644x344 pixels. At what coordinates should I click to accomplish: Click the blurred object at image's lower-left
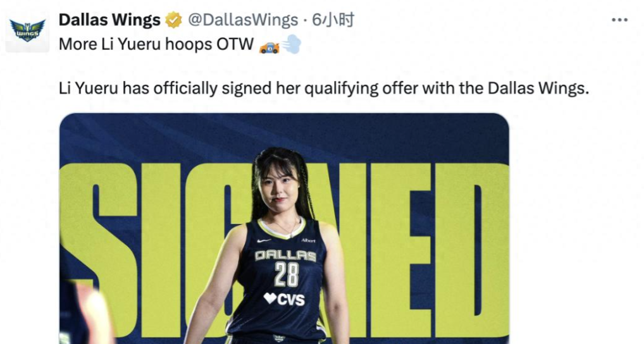[x=85, y=312]
